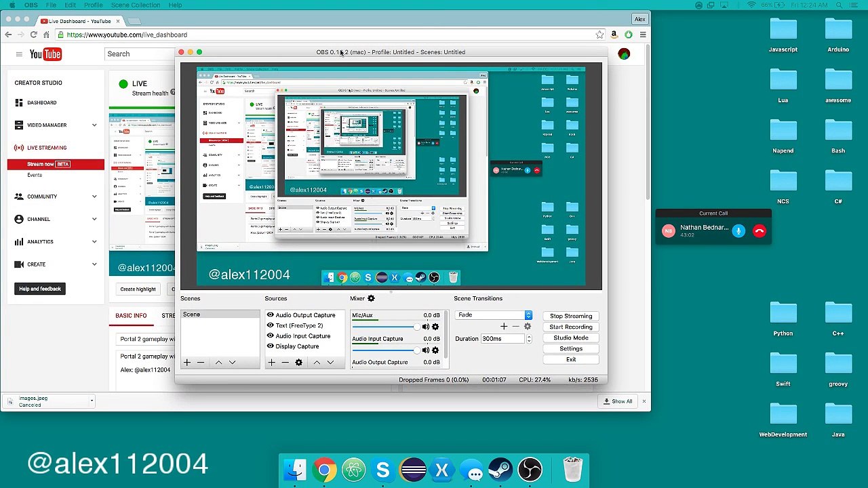The image size is (868, 488).
Task: Hide the Text (FreeType 2) source
Action: pyautogui.click(x=270, y=325)
